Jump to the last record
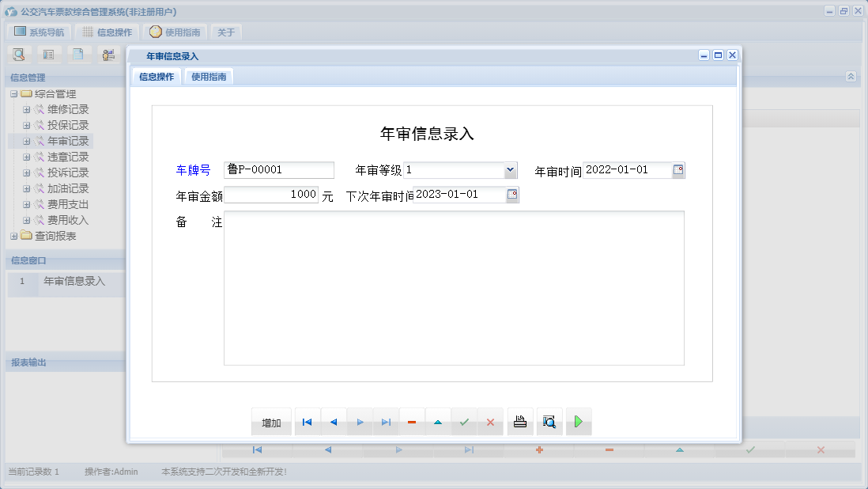Viewport: 868px width, 489px height. coord(386,422)
